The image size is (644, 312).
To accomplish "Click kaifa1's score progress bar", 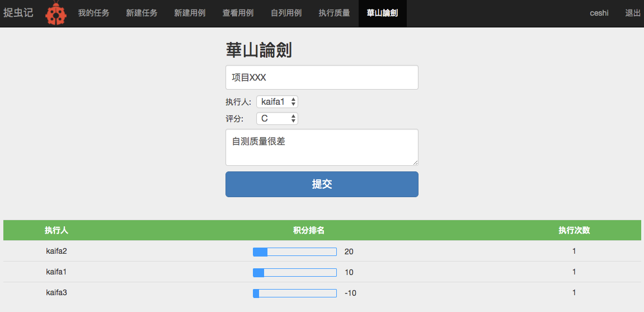I will click(295, 272).
